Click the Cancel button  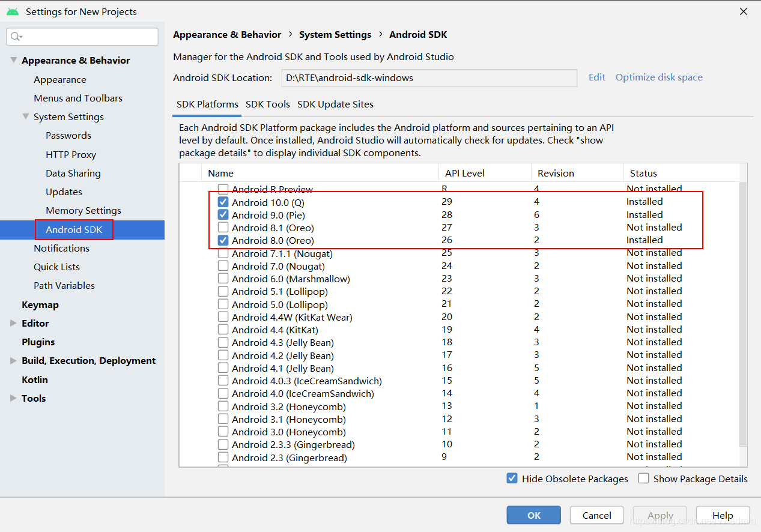[597, 515]
